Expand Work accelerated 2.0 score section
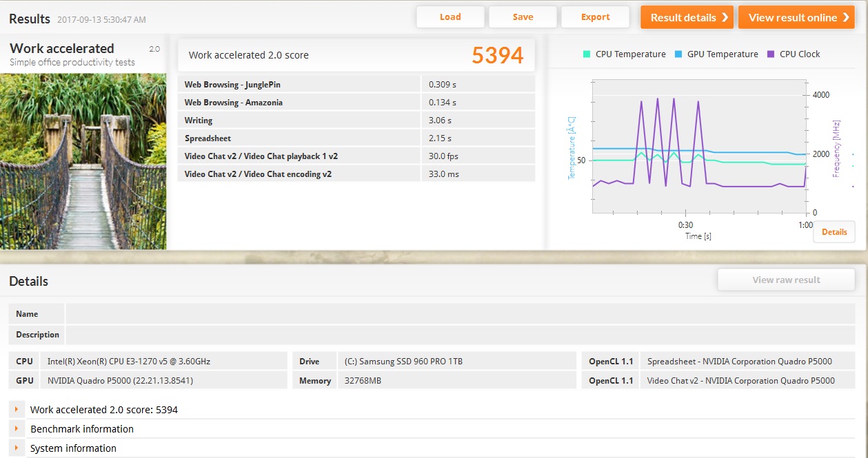 tap(17, 410)
